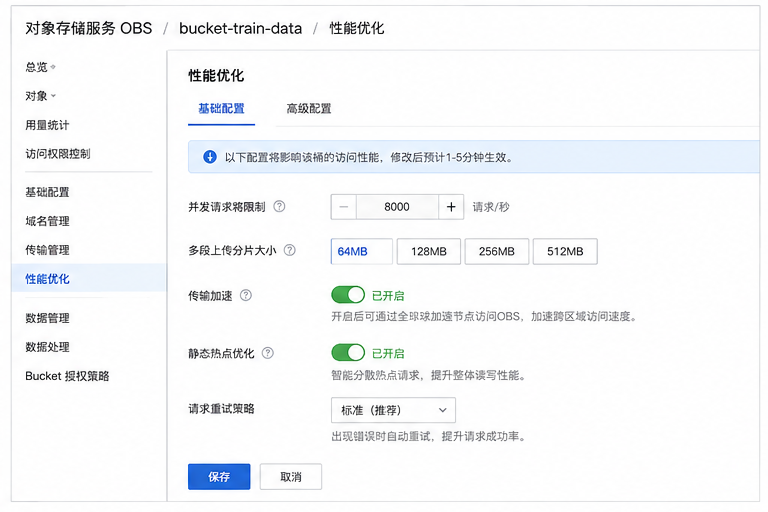
Task: Toggle the 传输加速 switch off
Action: [x=348, y=295]
